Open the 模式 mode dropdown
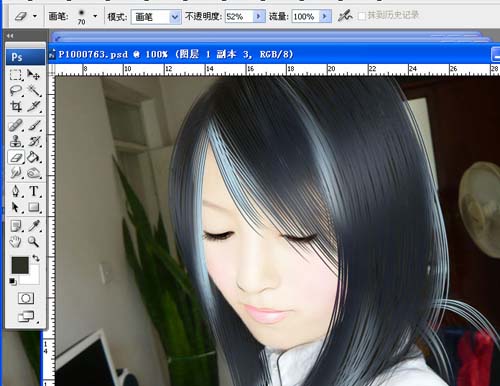 coord(156,17)
